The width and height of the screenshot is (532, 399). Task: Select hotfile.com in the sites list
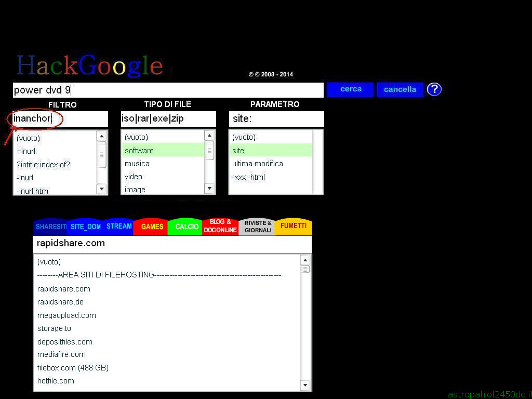(56, 381)
